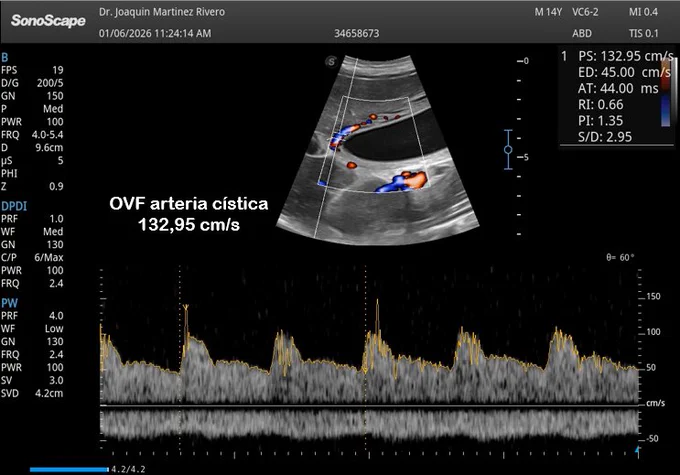
Task: Click the SonoScape logo
Action: 48,20
